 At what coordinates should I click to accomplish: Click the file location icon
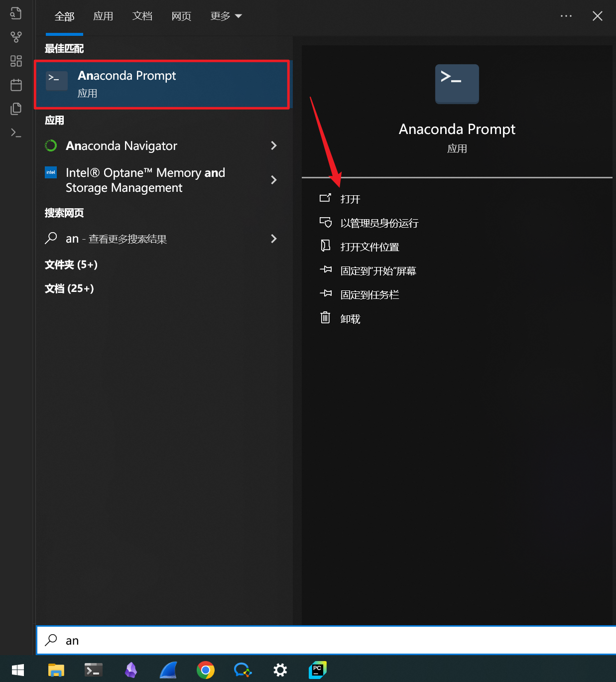[x=325, y=246]
